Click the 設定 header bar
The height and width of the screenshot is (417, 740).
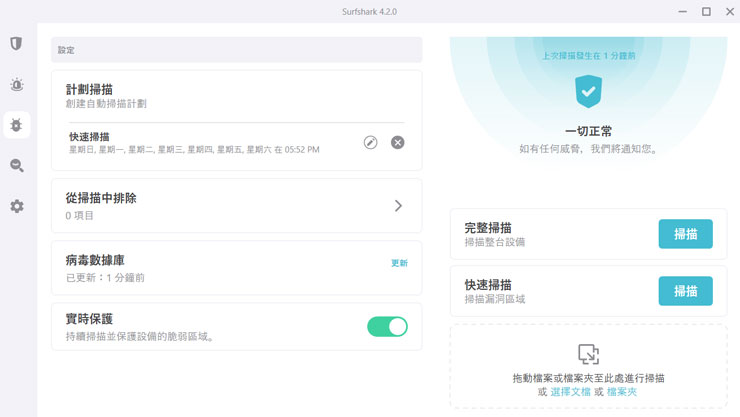[236, 50]
